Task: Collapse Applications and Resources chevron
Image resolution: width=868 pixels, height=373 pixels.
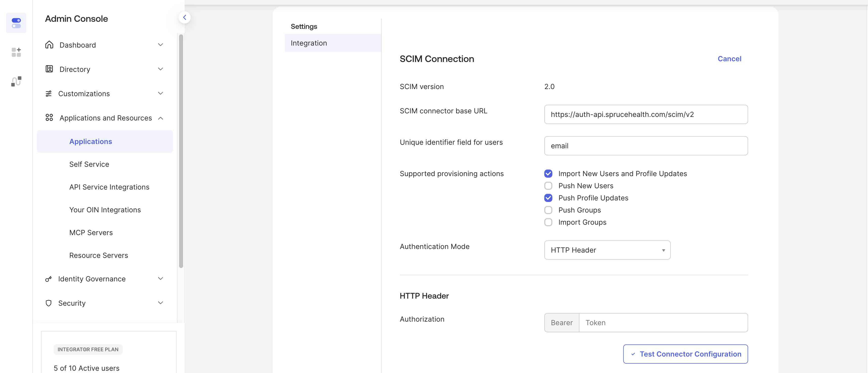Action: (x=160, y=118)
